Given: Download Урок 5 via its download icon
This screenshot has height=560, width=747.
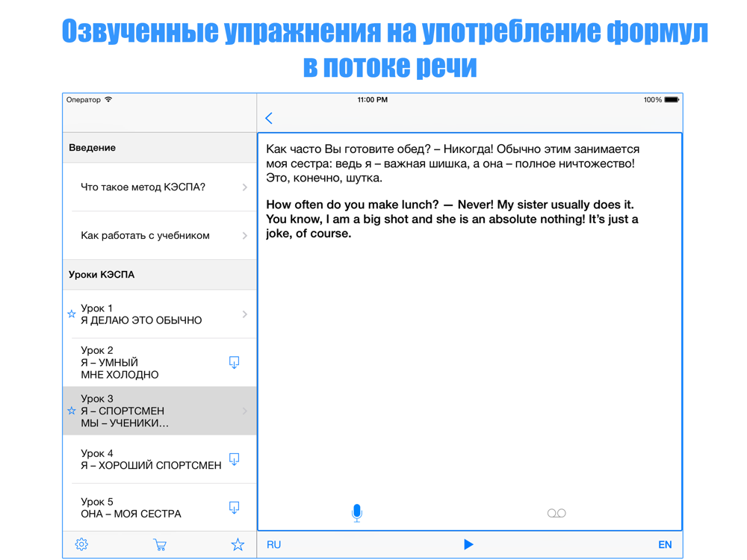Looking at the screenshot, I should (x=234, y=508).
